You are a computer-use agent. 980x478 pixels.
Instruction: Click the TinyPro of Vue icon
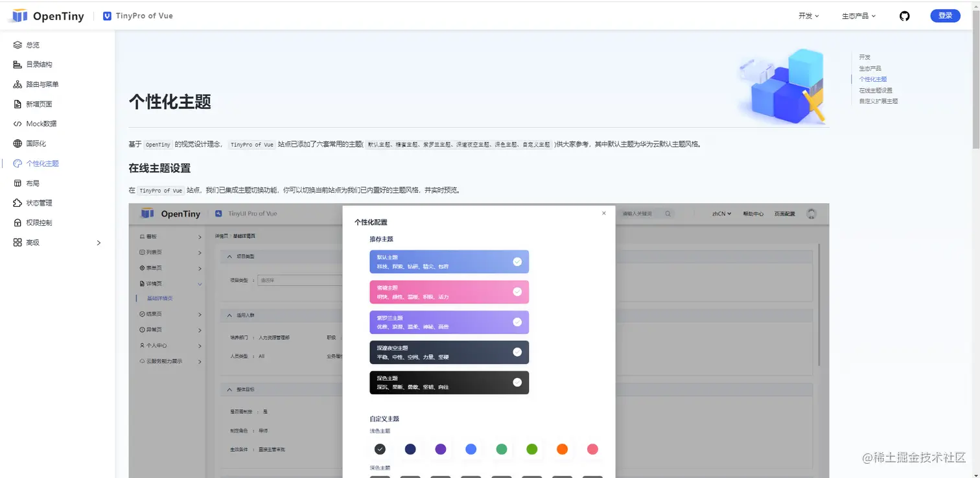tap(107, 16)
